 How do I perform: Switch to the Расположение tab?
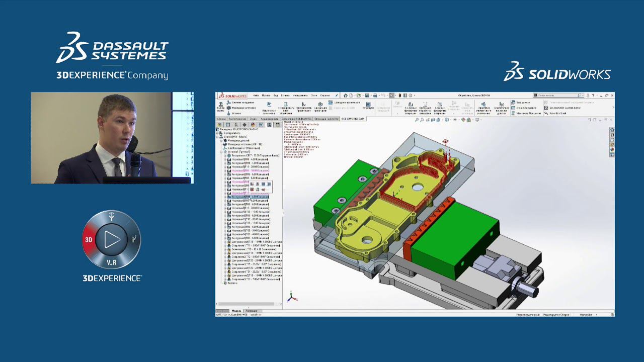coord(237,119)
